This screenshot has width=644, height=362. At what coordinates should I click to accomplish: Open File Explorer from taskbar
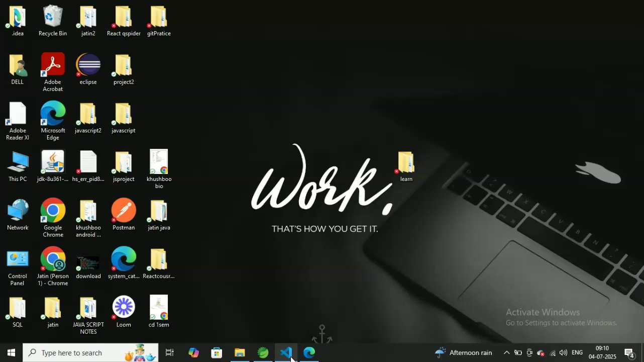(240, 353)
